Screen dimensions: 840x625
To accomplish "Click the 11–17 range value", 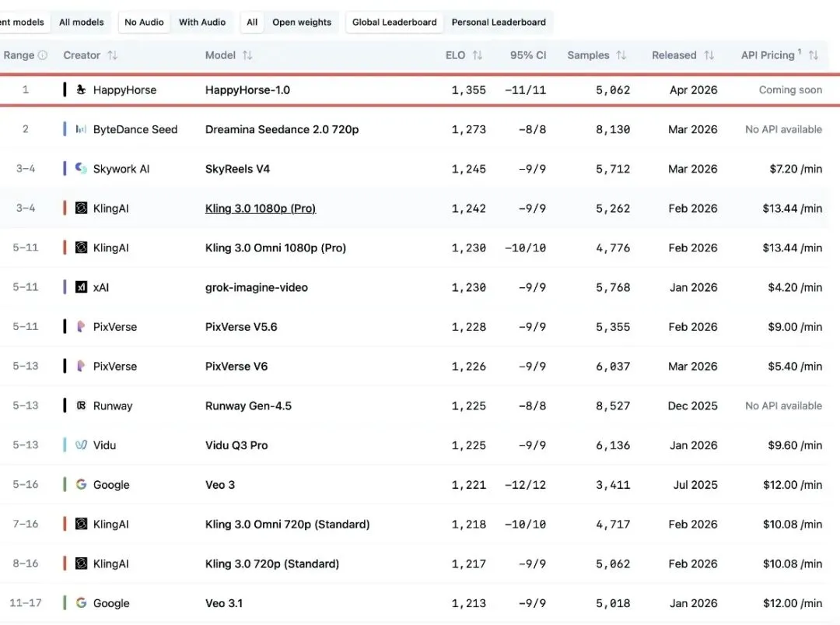I will [x=25, y=603].
